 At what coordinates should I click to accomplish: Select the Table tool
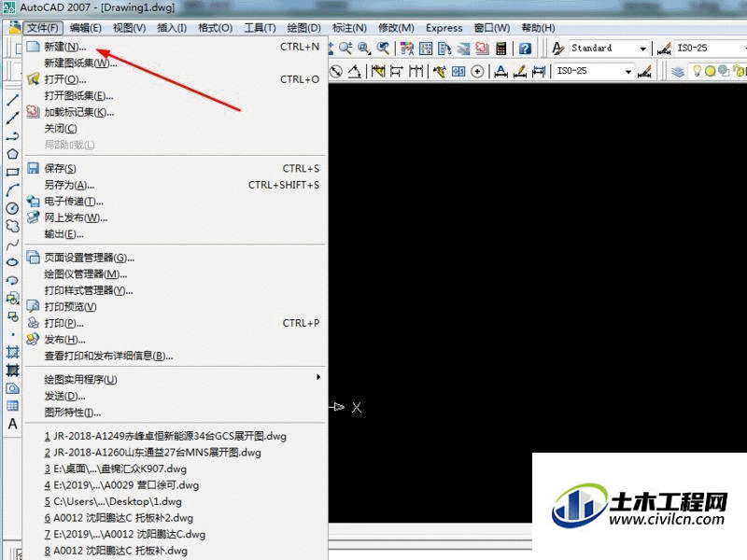[x=12, y=406]
